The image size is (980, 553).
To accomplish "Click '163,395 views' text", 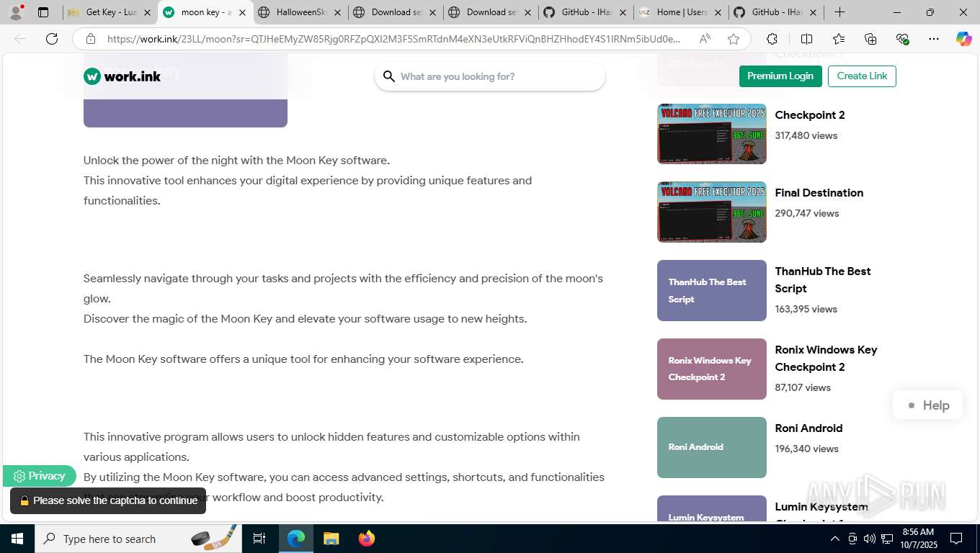I will pos(806,309).
